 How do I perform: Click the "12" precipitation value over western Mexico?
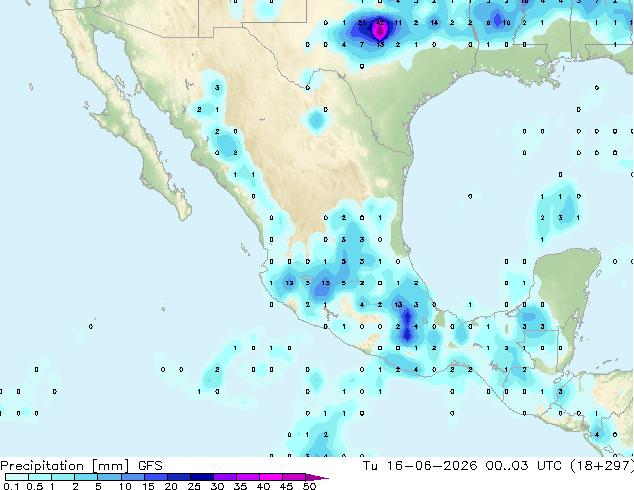click(290, 283)
